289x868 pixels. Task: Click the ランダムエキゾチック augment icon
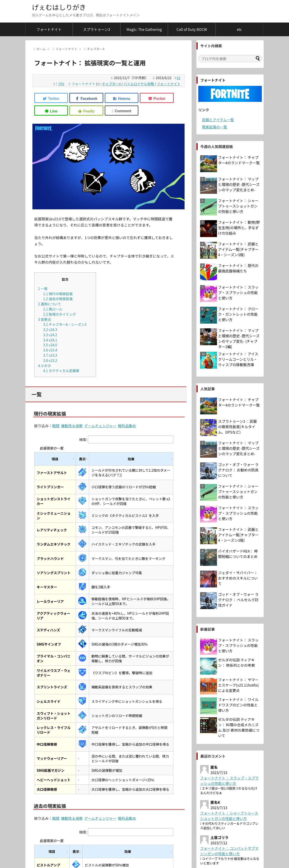[82, 544]
